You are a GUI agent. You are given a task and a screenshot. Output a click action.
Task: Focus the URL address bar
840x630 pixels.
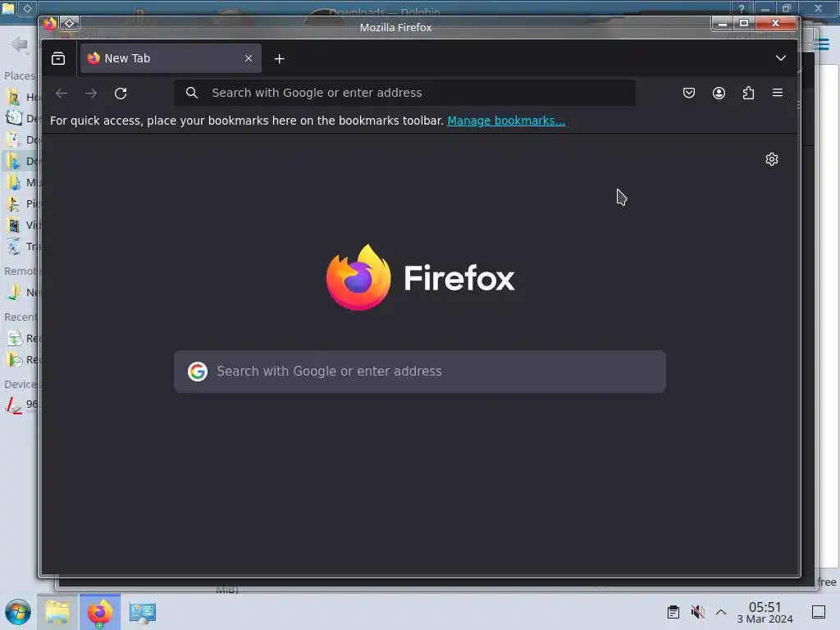click(x=404, y=93)
